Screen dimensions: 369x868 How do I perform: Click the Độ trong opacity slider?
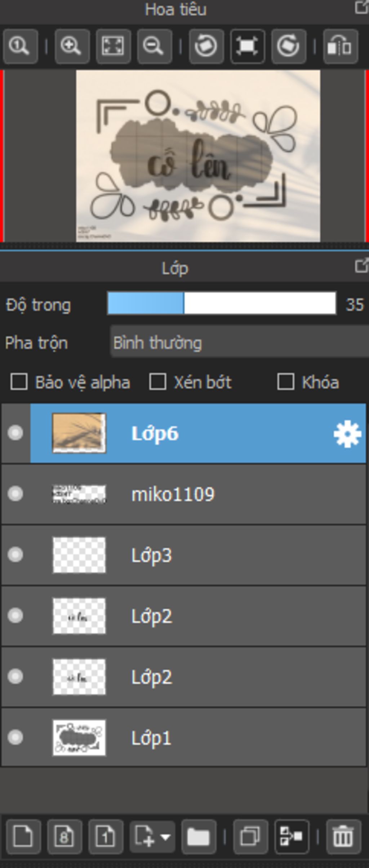(x=222, y=304)
